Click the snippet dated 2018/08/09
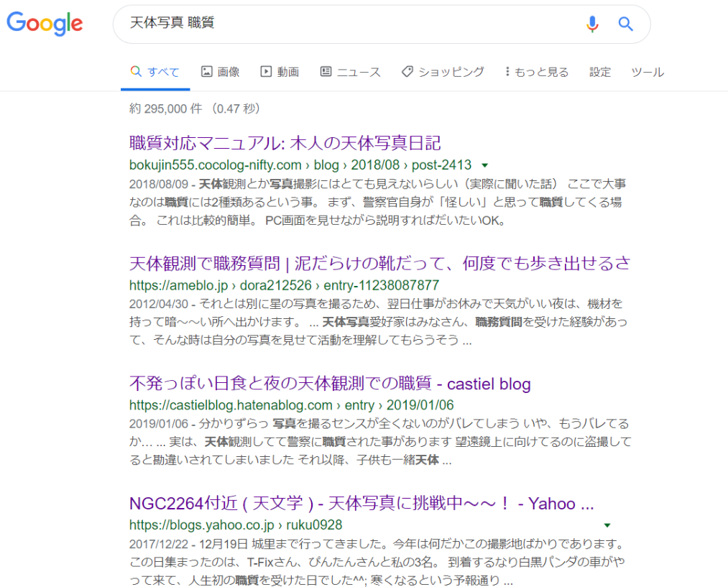 (377, 202)
